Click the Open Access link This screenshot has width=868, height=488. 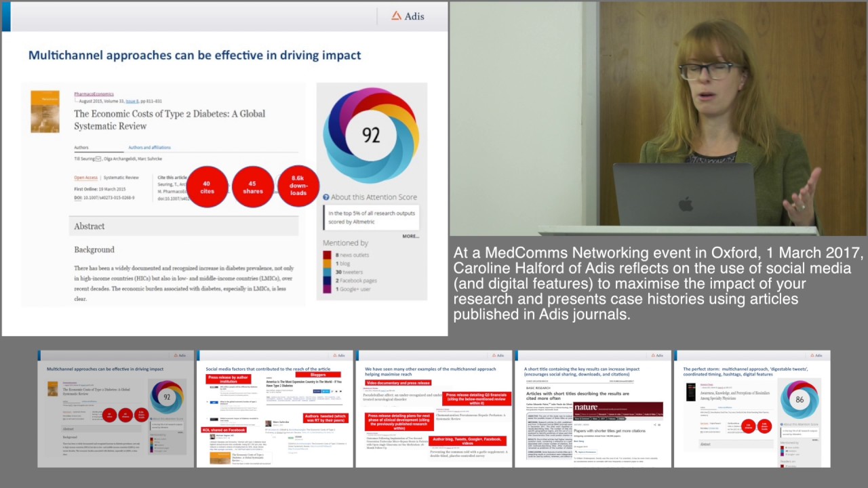(85, 178)
